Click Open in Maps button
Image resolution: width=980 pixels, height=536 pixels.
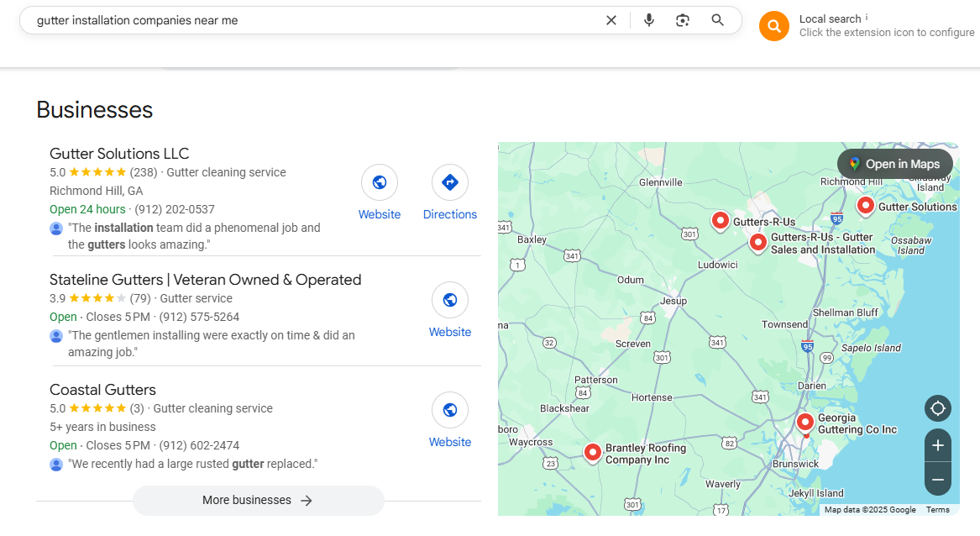[894, 164]
